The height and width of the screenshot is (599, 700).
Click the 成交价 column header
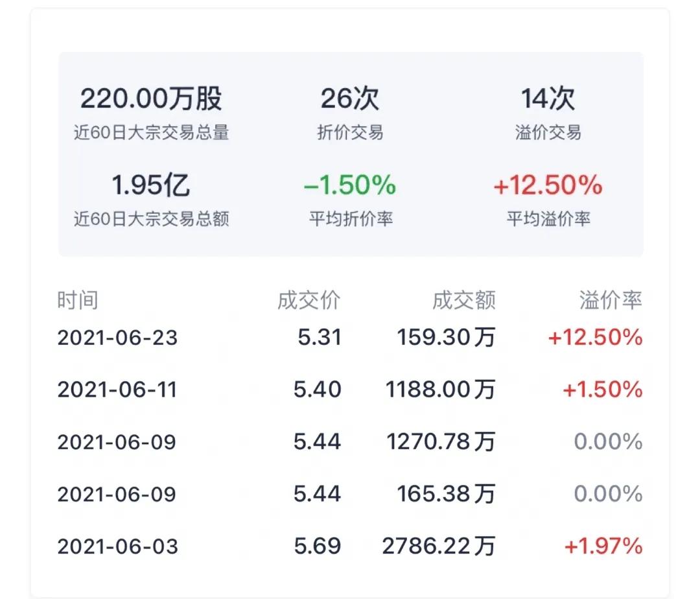click(319, 299)
